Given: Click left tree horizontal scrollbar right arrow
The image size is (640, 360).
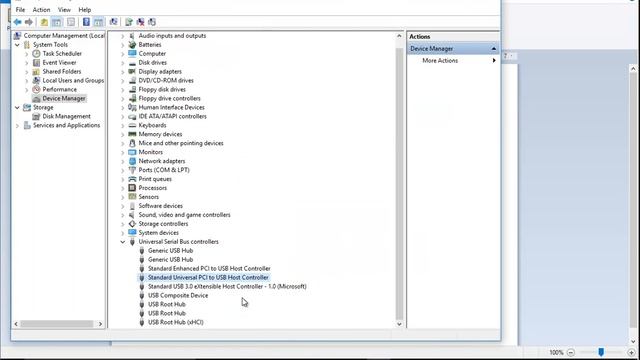Looking at the screenshot, I should click(x=100, y=324).
